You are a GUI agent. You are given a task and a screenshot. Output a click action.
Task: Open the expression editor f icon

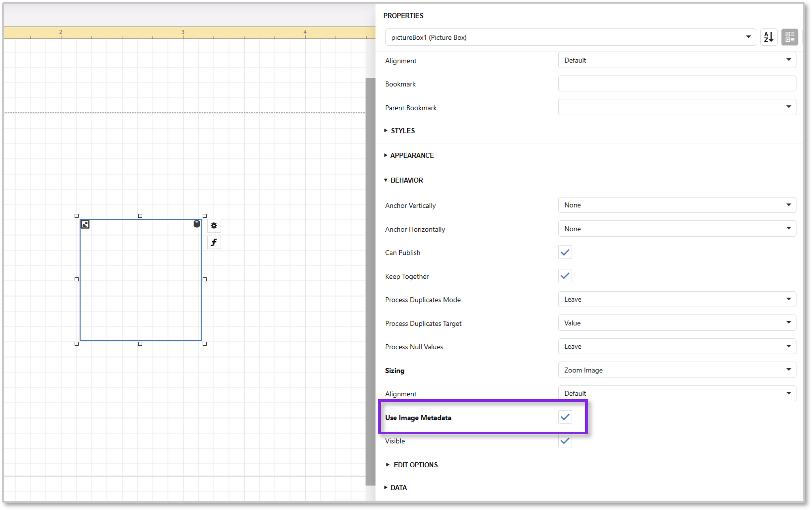(x=214, y=243)
